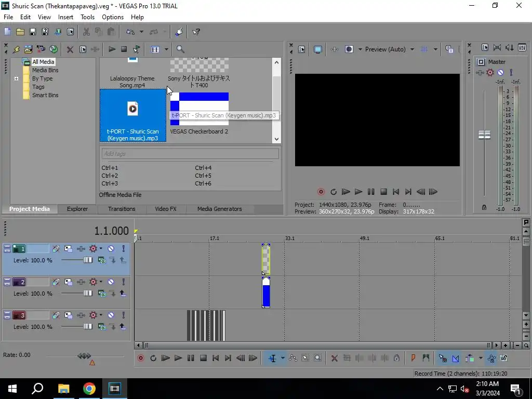This screenshot has height=399, width=532.
Task: Stop media preview in Project Media toolbar
Action: click(x=124, y=49)
